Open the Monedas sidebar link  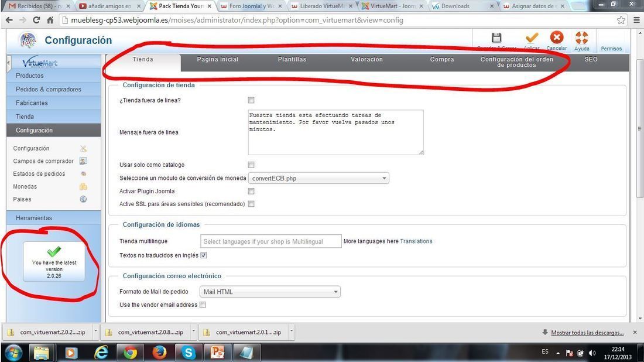pos(25,186)
